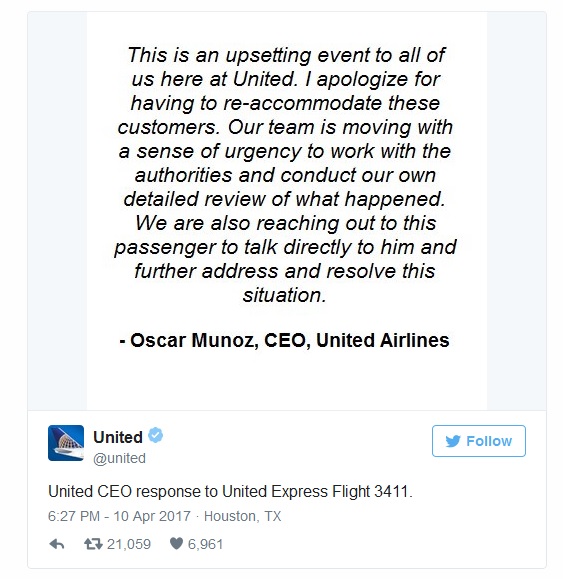View the 6,961 likes count

pyautogui.click(x=205, y=544)
